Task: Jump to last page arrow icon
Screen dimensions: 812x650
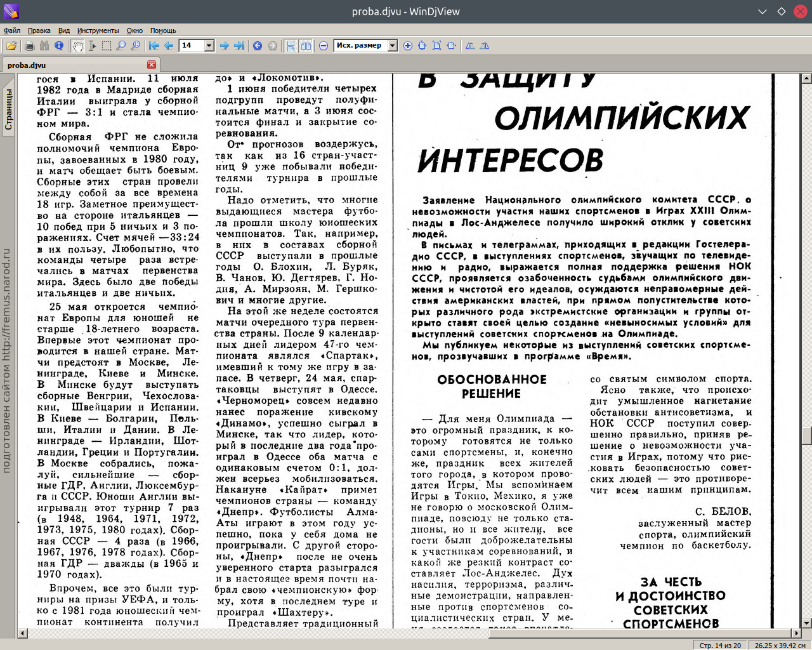Action: (239, 46)
